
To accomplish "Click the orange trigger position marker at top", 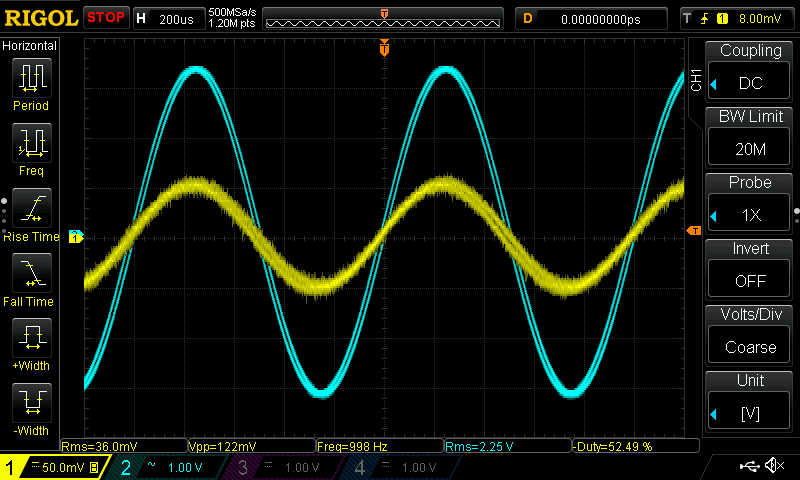I will pos(384,49).
